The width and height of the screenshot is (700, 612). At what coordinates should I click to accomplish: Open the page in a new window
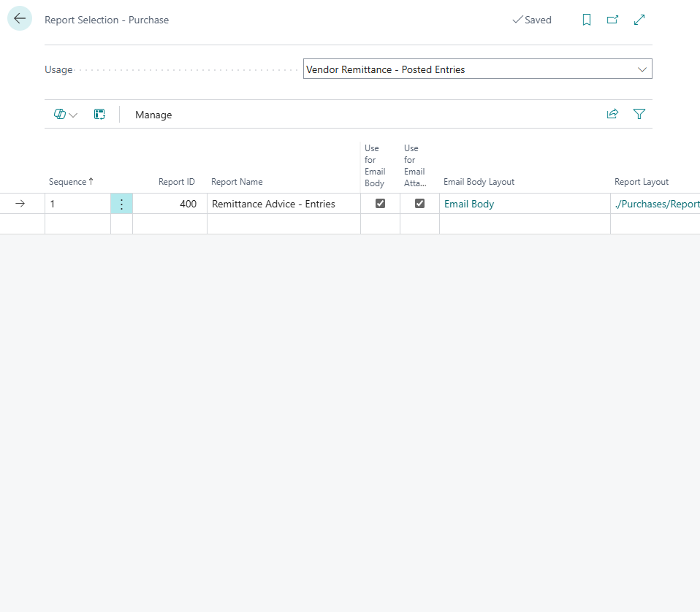(613, 20)
